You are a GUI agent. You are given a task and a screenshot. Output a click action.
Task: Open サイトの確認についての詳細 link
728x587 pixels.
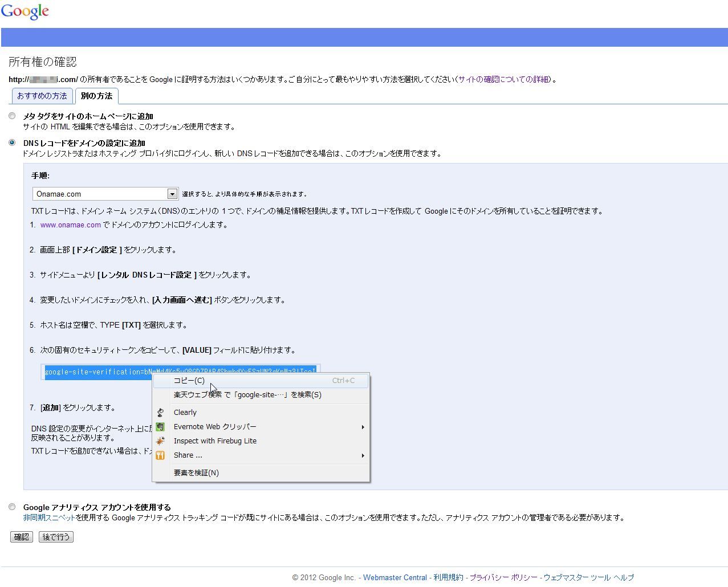pyautogui.click(x=504, y=79)
